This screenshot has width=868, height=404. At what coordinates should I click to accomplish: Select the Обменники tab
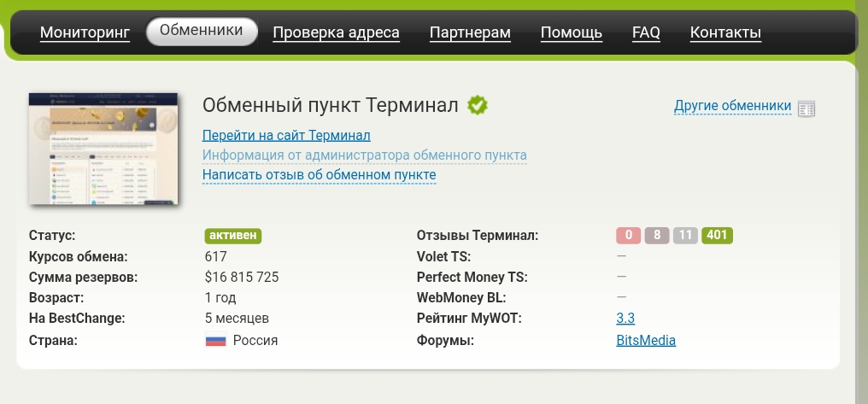pos(202,31)
